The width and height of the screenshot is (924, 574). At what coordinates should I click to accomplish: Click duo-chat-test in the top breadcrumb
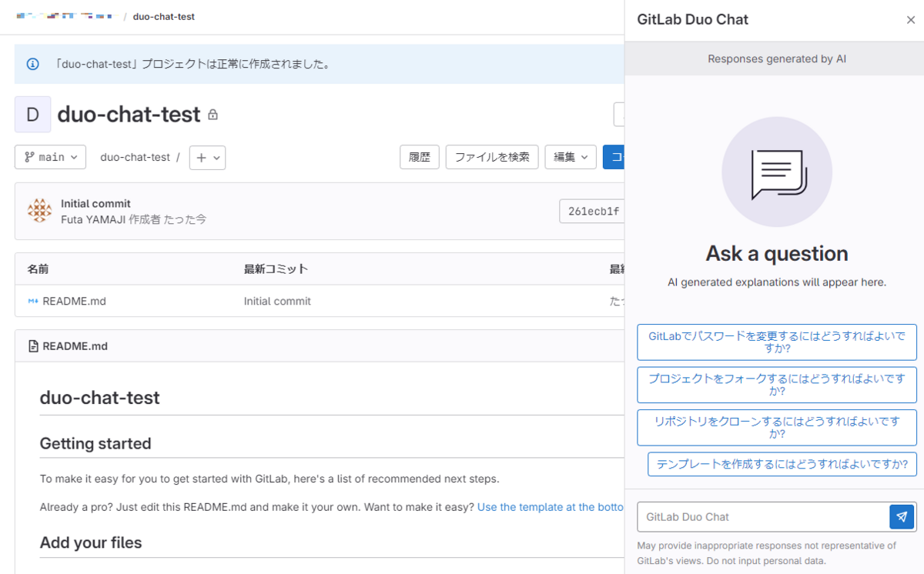coord(164,16)
